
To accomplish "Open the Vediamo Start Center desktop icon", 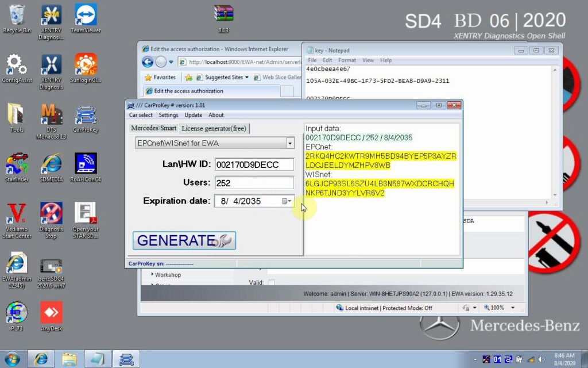I will (17, 214).
